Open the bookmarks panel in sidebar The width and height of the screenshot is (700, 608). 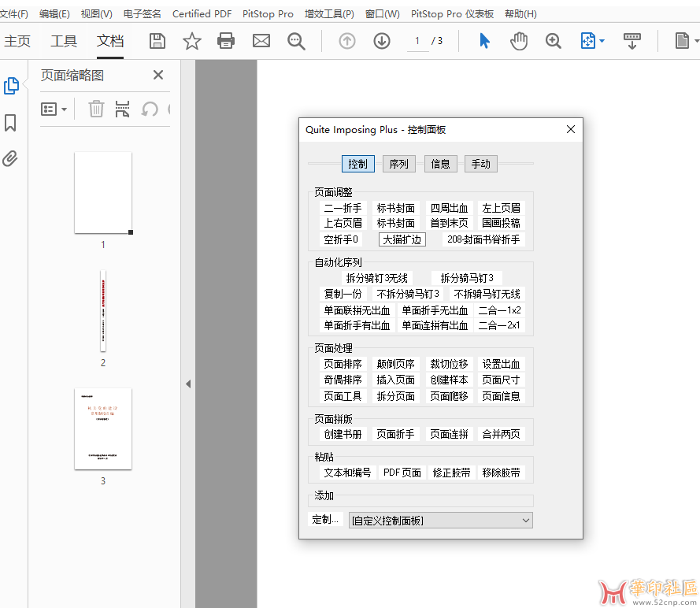[10, 123]
